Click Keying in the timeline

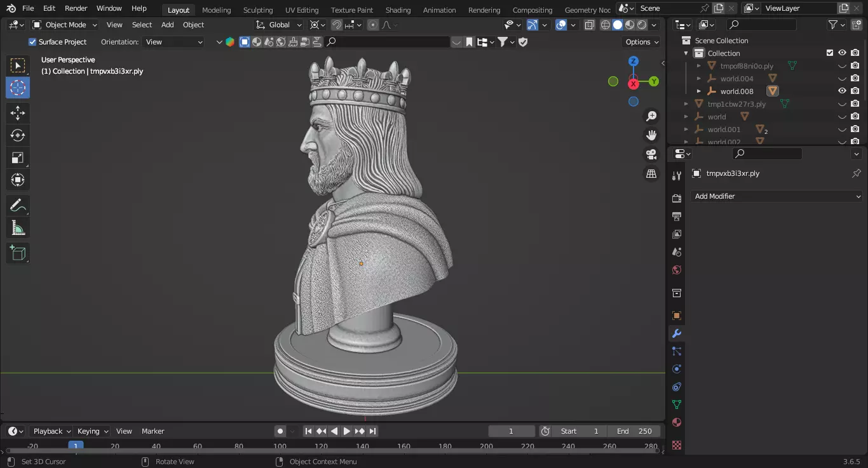[x=92, y=431]
